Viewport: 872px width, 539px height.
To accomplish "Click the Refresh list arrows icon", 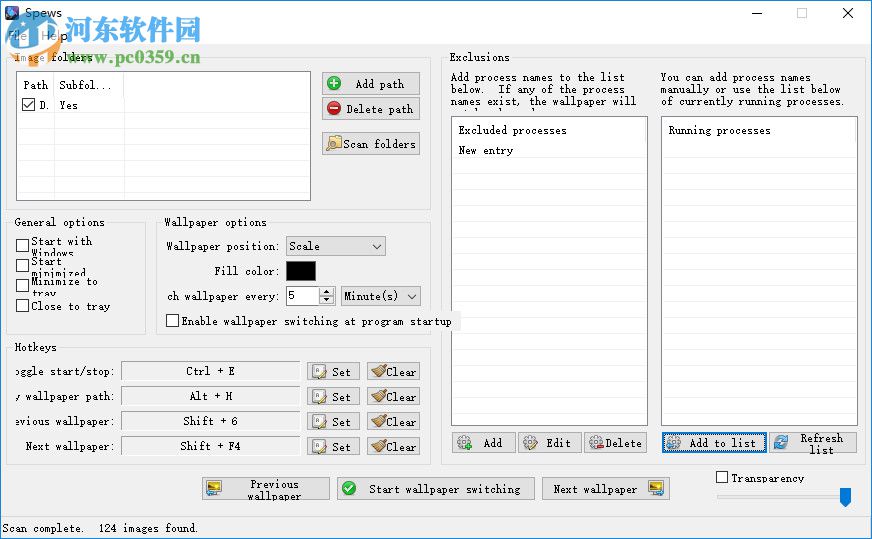I will tap(781, 443).
